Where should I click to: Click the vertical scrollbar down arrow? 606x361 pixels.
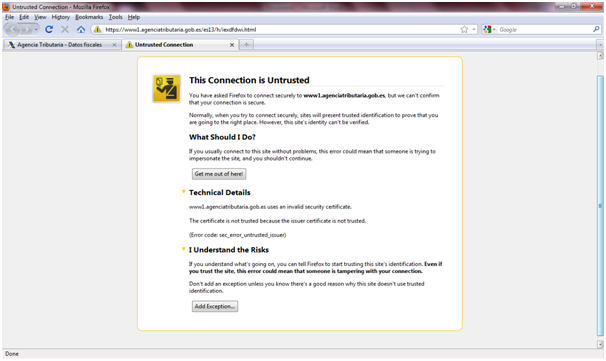tap(600, 344)
